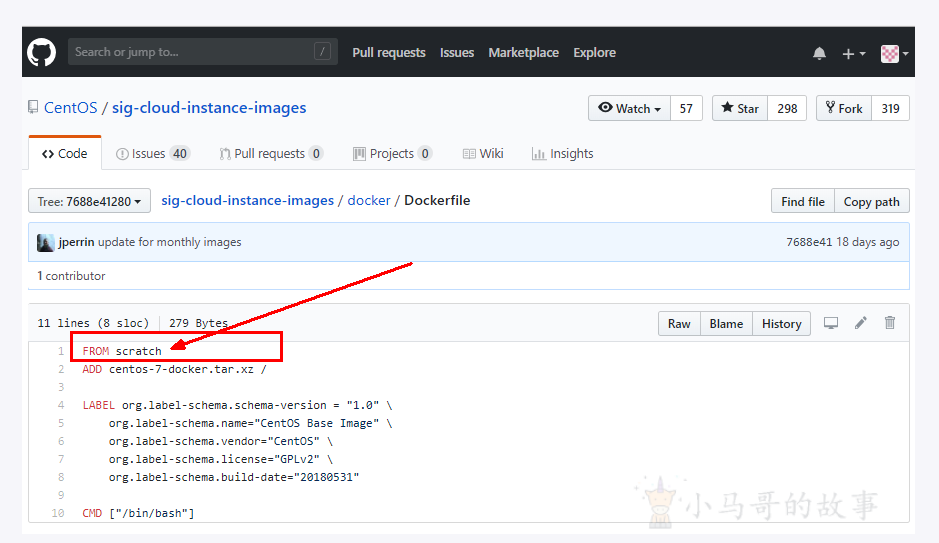Open jperrin's avatar image
Screen dimensions: 939x543
[x=46, y=242]
